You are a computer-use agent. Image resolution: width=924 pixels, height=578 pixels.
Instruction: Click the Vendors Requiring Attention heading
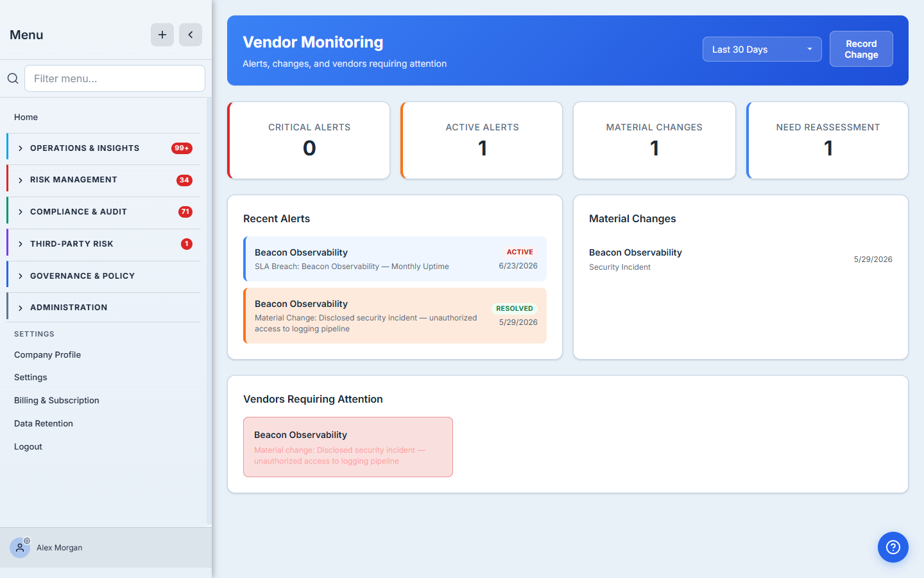[x=313, y=399]
